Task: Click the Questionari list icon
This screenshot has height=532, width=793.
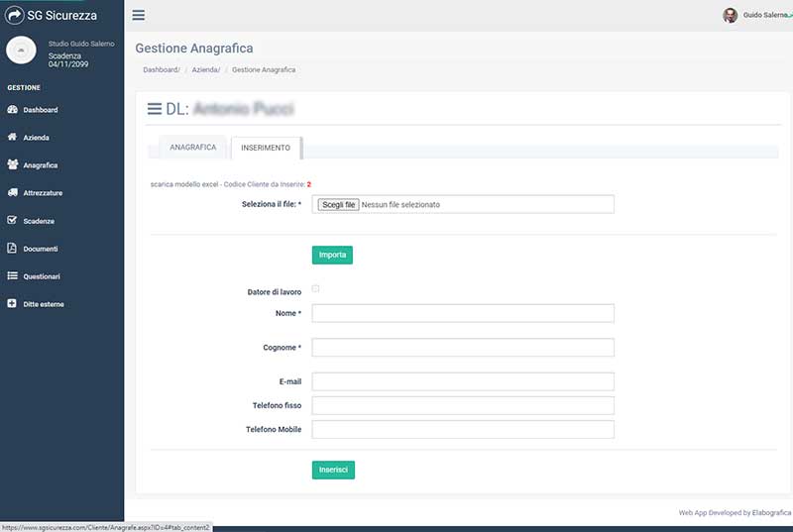Action: tap(12, 275)
